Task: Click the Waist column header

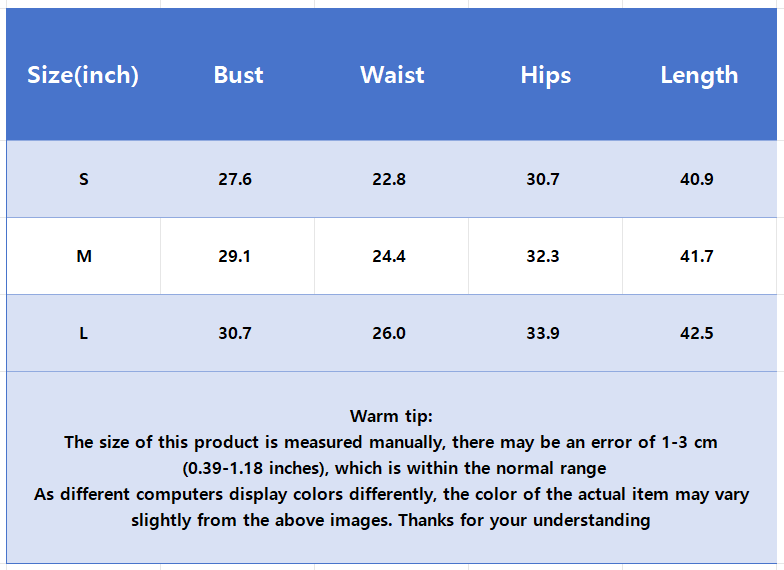Action: pos(392,75)
